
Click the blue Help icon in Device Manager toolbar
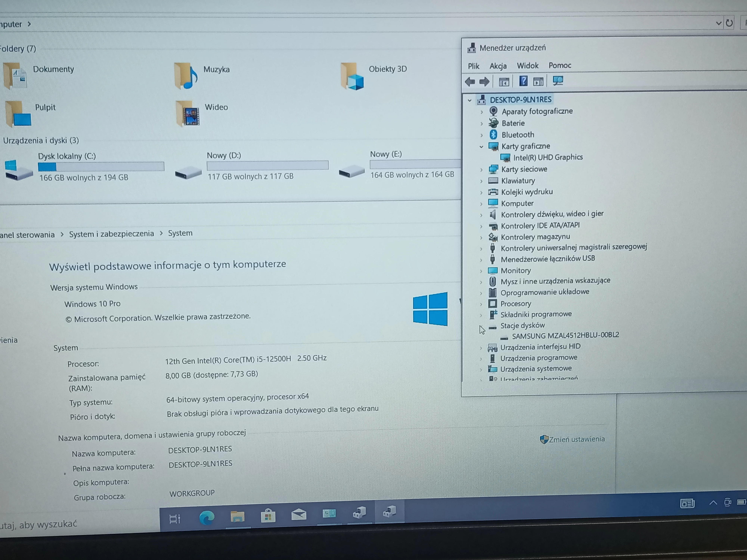pos(523,81)
